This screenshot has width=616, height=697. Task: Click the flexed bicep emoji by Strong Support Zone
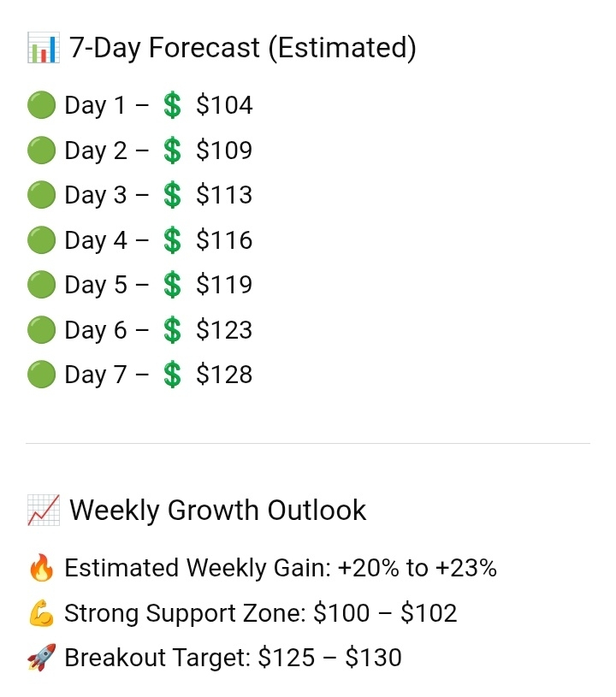coord(41,613)
